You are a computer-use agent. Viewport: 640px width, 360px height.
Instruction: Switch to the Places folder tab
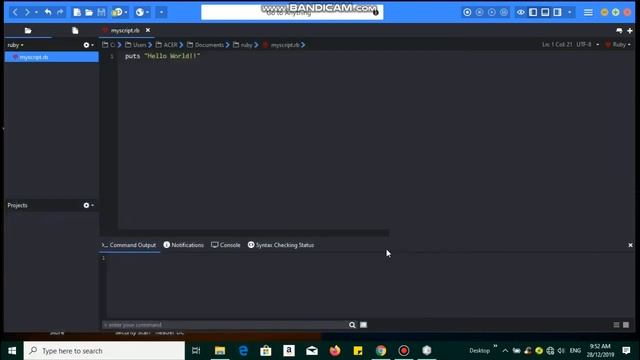click(x=28, y=31)
